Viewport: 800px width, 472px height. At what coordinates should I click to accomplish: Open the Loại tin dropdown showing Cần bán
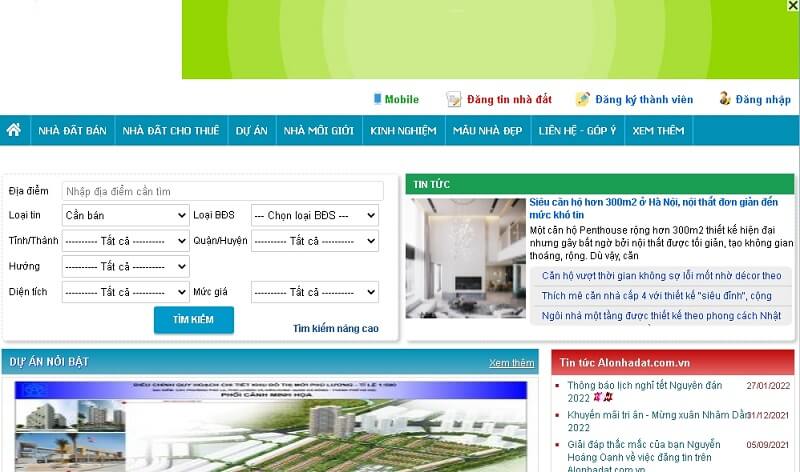(126, 215)
